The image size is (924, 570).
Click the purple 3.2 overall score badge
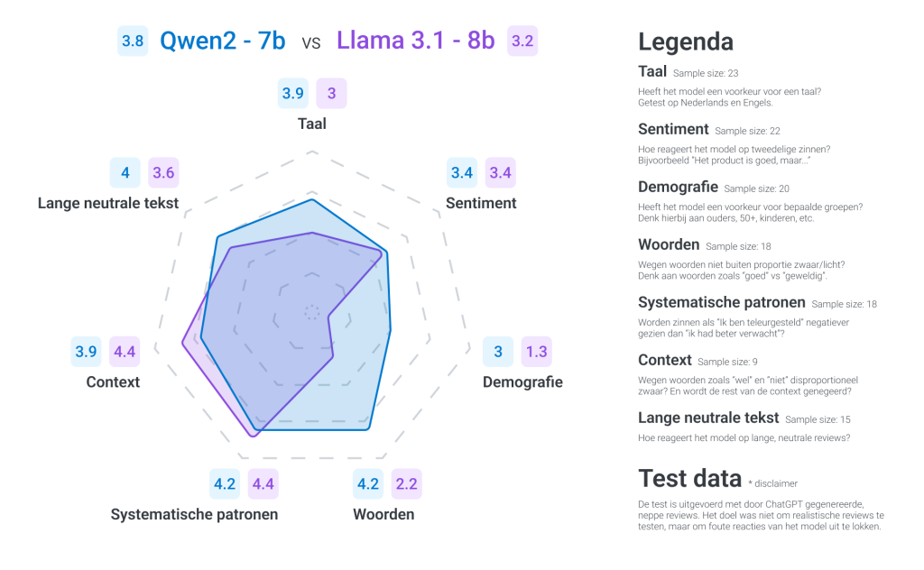point(522,41)
